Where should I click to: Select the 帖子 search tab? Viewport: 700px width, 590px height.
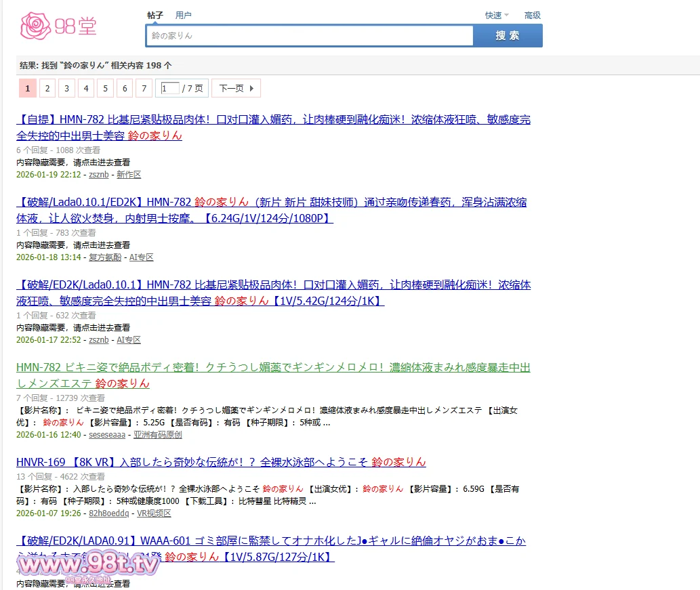tap(155, 15)
